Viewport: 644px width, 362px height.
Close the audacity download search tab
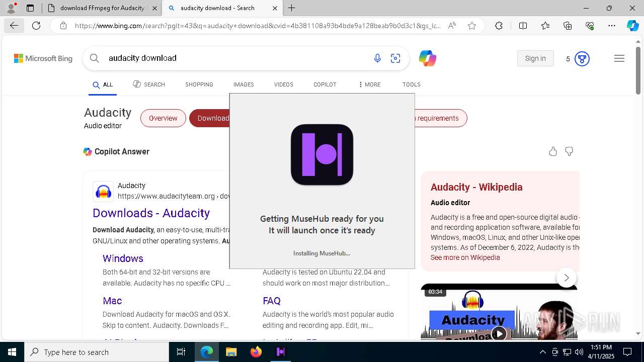click(275, 8)
